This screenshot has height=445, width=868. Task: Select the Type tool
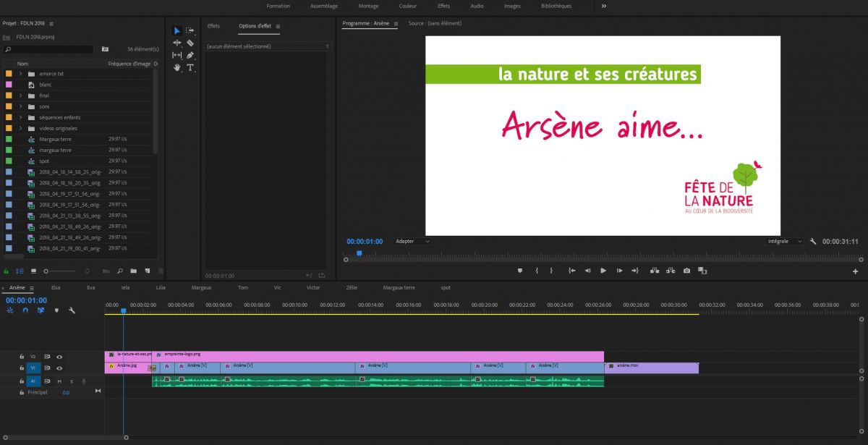[x=190, y=67]
